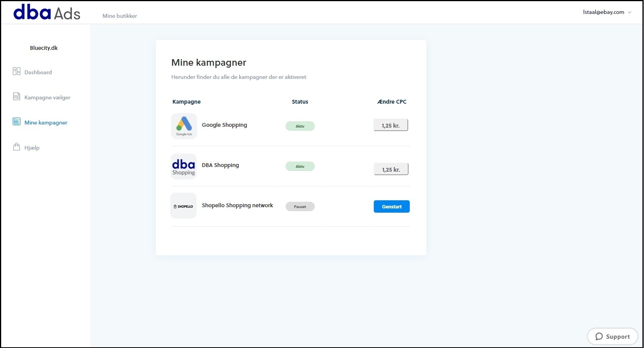
Task: Click Aktiv status badge for DBA Shopping
Action: [x=300, y=166]
